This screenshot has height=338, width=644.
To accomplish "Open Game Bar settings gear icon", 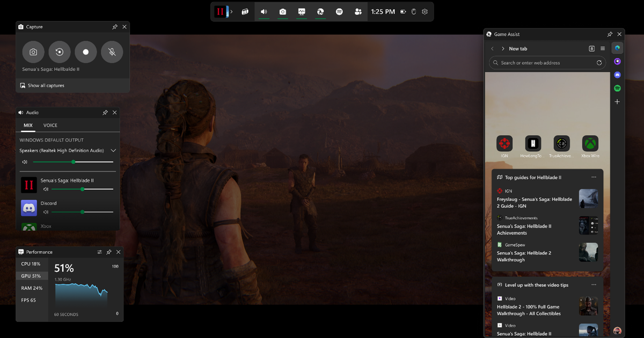I will click(425, 12).
